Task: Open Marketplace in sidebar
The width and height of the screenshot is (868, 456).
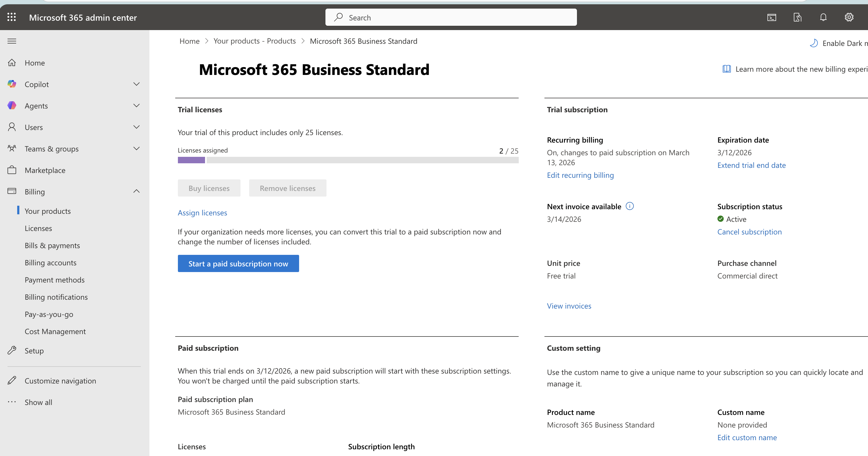Action: [45, 170]
